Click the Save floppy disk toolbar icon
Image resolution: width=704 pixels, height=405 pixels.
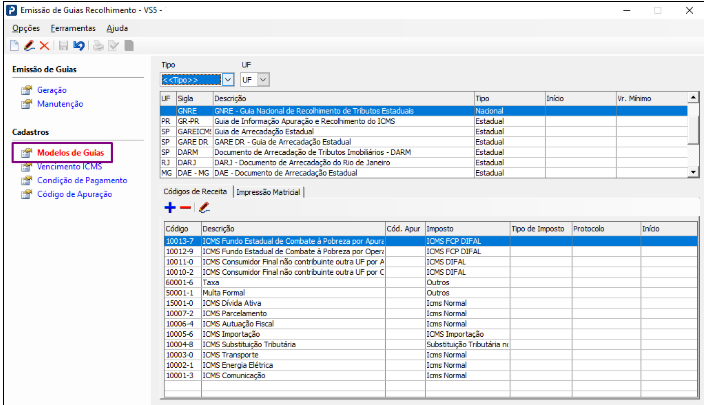tap(63, 46)
